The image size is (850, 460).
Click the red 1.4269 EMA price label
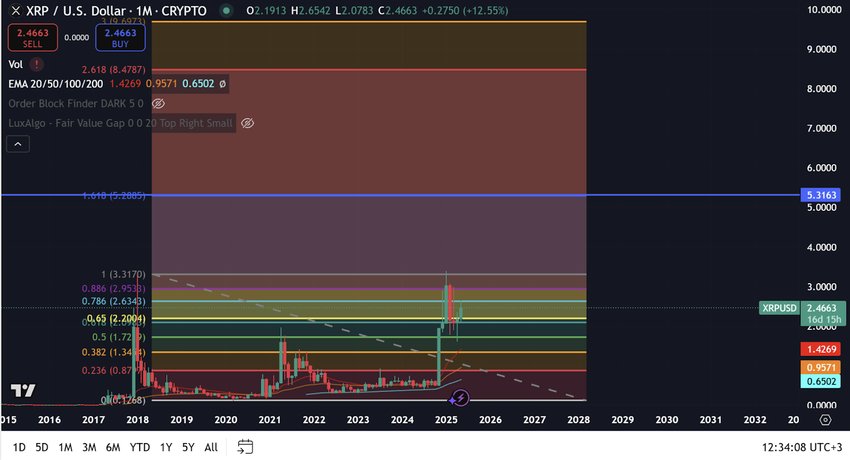(821, 349)
